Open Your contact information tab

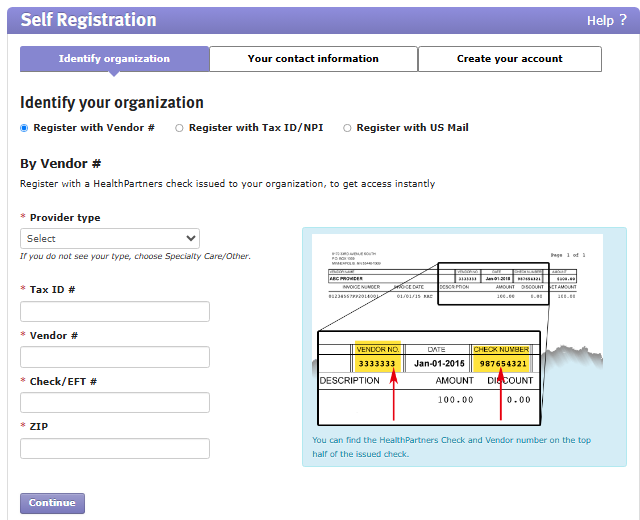pyautogui.click(x=313, y=59)
